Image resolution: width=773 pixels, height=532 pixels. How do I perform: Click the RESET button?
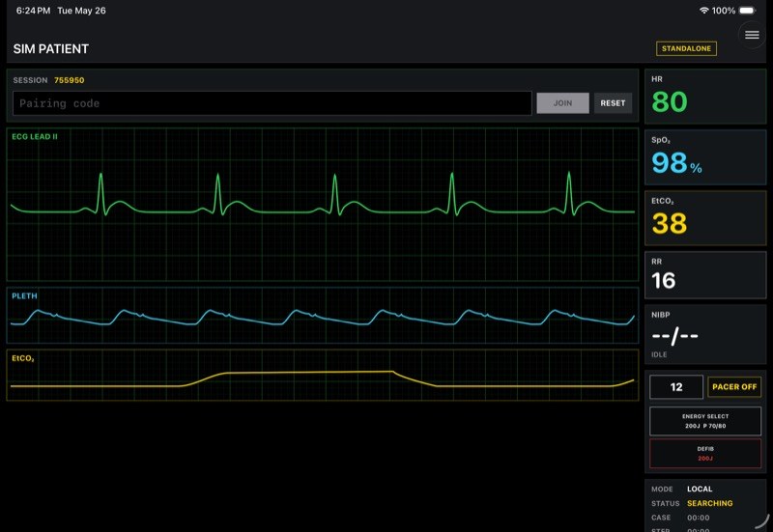click(x=613, y=103)
